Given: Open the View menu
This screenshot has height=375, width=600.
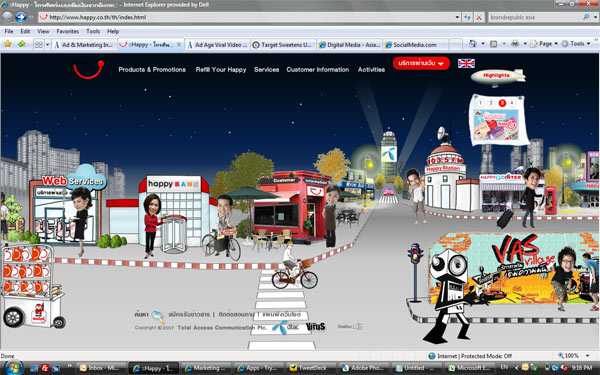Looking at the screenshot, I should (43, 31).
